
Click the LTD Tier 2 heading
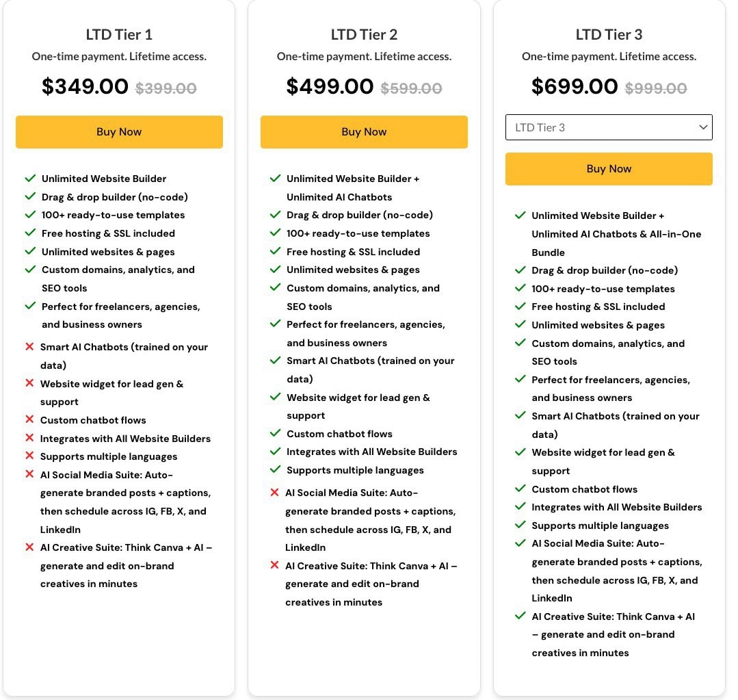(364, 34)
